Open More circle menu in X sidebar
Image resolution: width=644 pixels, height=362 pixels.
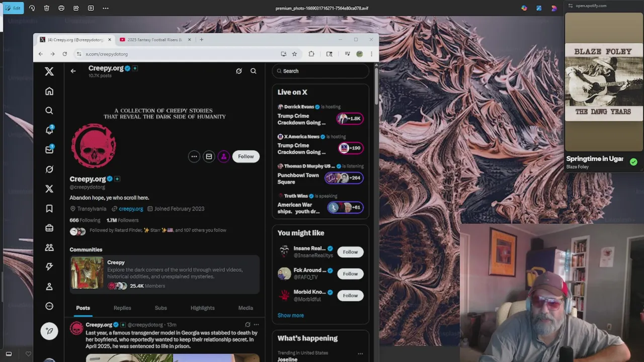pyautogui.click(x=49, y=306)
